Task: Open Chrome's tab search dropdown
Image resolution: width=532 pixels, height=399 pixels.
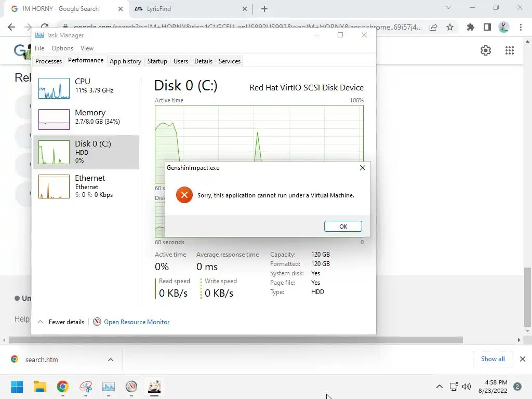Action: click(448, 7)
